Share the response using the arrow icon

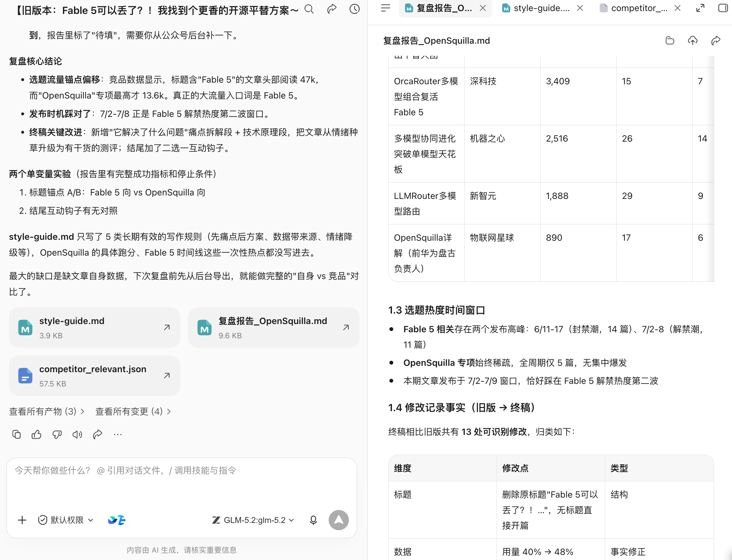click(x=98, y=434)
